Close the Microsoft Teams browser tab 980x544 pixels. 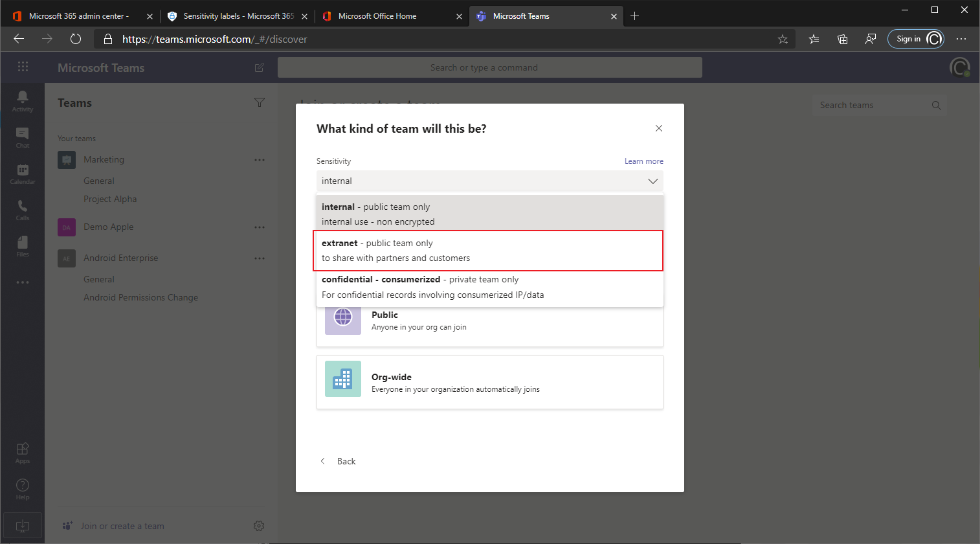(614, 17)
